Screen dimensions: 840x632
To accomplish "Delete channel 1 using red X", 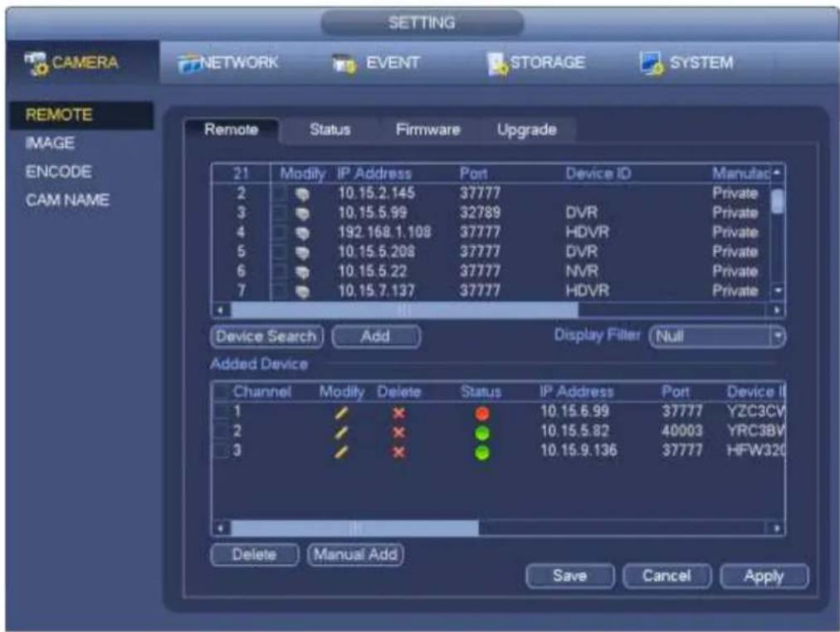I will coord(398,413).
